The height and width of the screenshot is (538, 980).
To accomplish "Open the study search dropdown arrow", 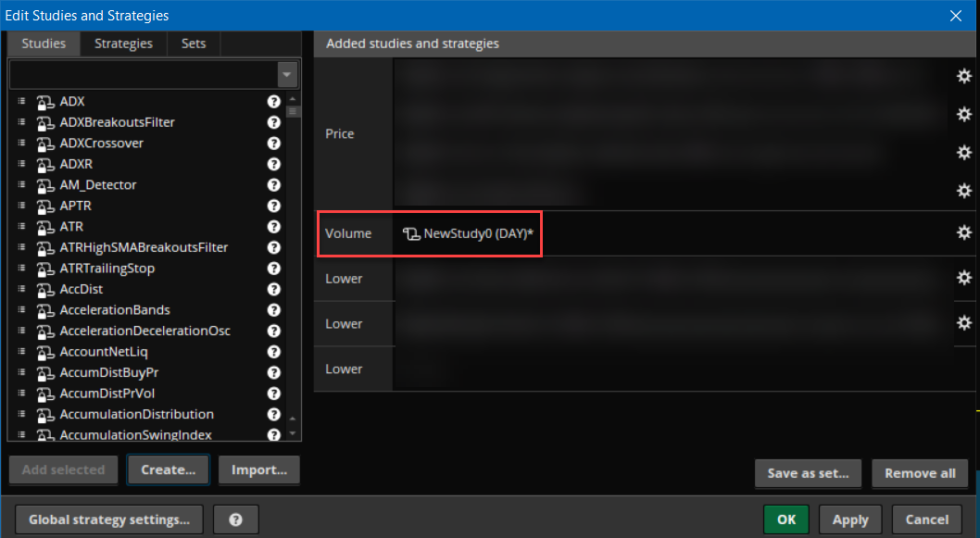I will [287, 74].
